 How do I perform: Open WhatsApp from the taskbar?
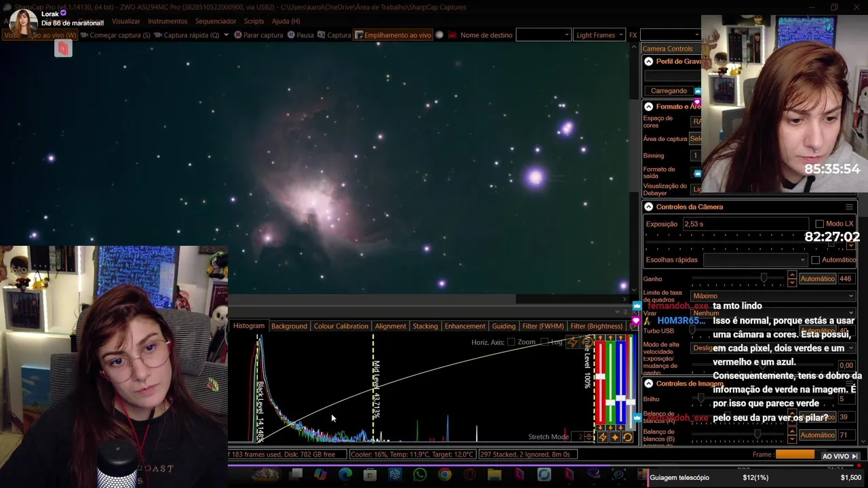(420, 474)
